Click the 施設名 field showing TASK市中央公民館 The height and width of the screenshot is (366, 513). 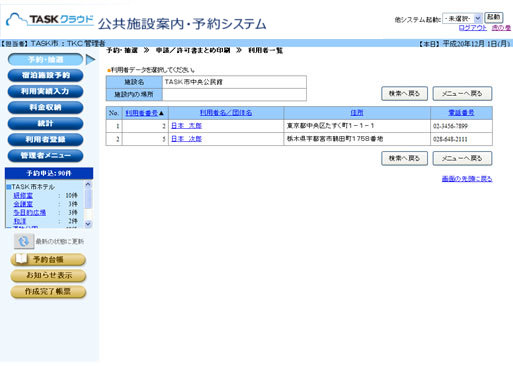coord(234,82)
